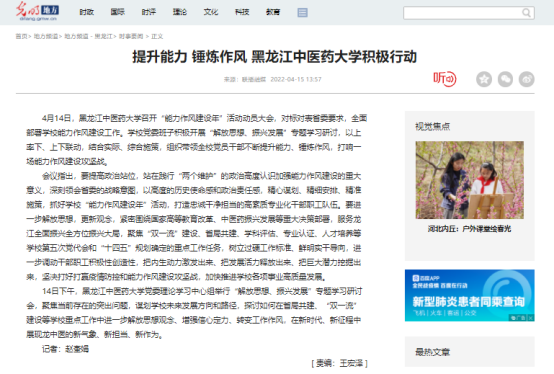Visit the 教育 section
554x374 pixels.
pyautogui.click(x=273, y=12)
